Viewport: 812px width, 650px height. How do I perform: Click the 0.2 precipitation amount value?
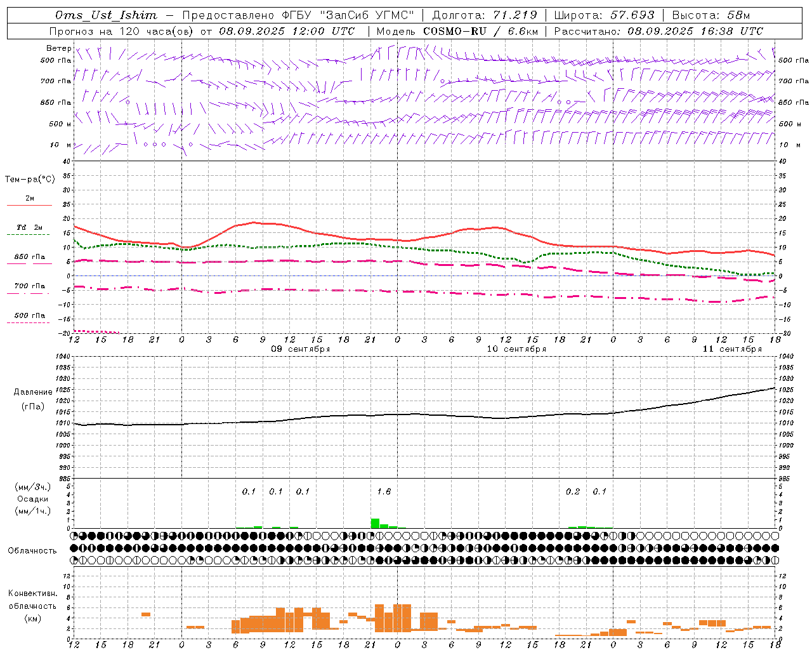pos(573,491)
